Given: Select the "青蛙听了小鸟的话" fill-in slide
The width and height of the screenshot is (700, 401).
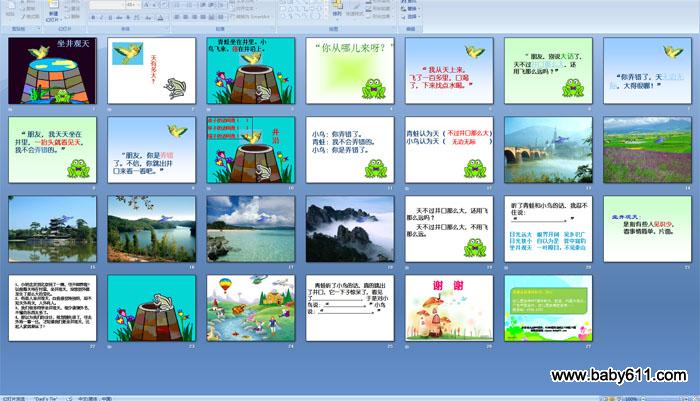Looking at the screenshot, I should (350, 308).
